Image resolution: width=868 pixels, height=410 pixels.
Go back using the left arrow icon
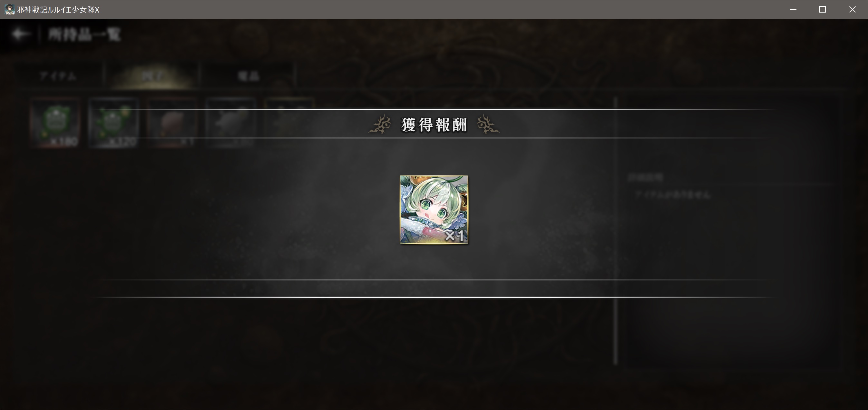(20, 34)
